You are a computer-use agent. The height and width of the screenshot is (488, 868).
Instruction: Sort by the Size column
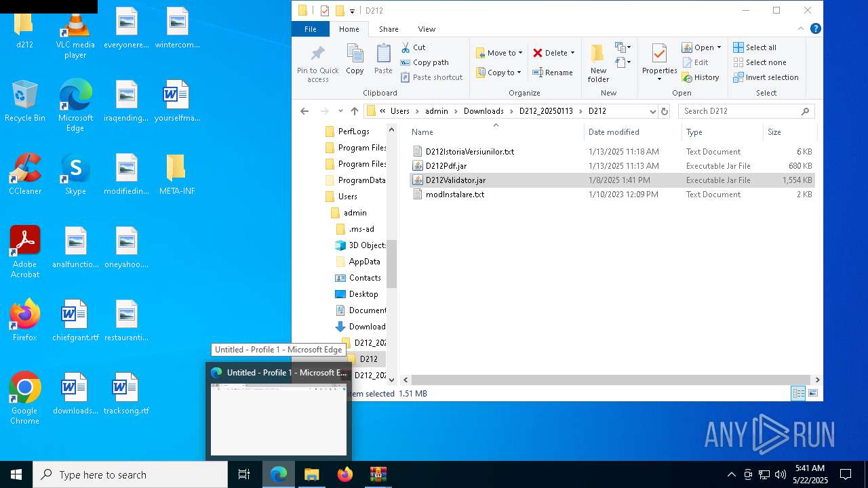point(774,132)
